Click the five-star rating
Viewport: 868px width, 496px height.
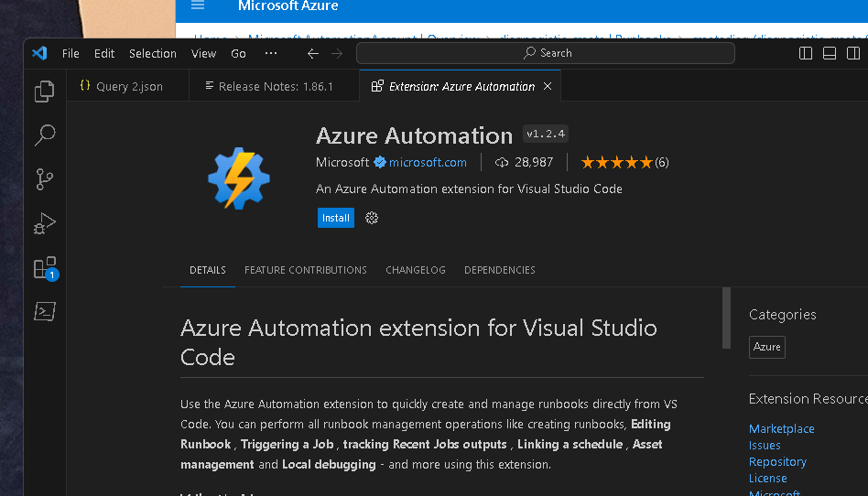coord(617,162)
